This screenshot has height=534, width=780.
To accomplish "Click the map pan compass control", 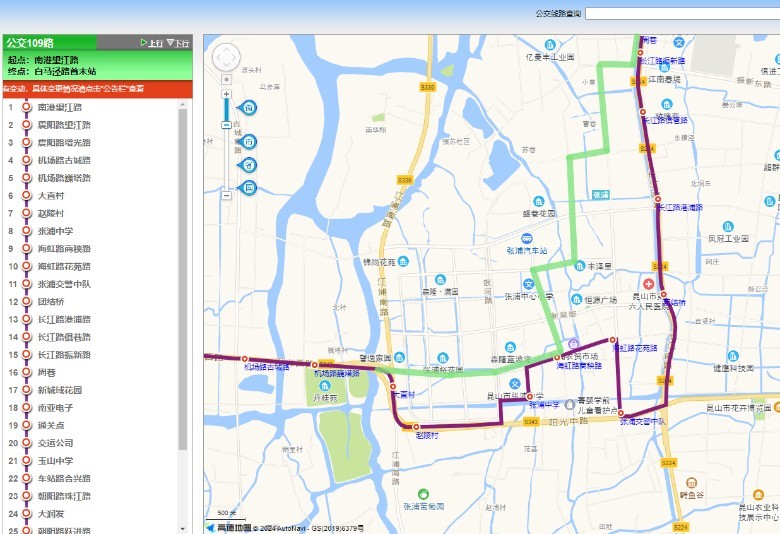I will point(226,58).
